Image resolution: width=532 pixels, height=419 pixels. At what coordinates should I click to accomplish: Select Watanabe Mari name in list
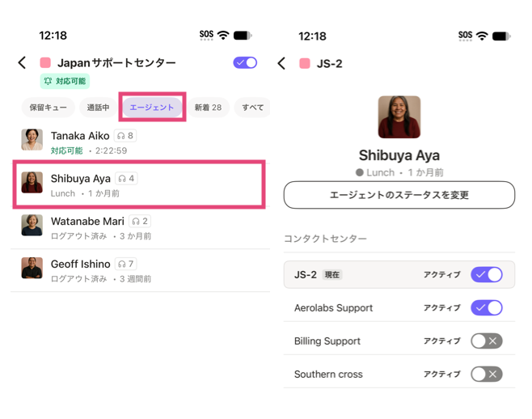(x=87, y=222)
